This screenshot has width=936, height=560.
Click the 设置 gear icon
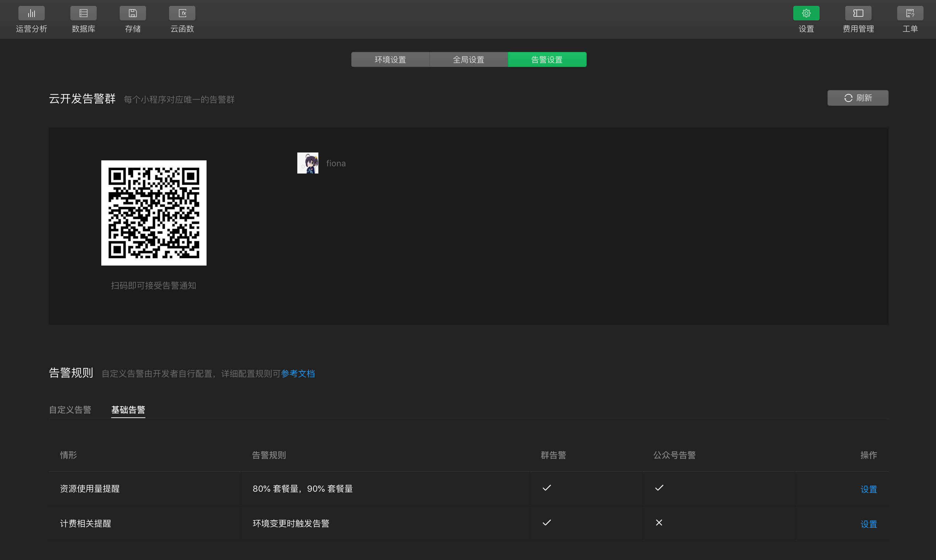(806, 13)
